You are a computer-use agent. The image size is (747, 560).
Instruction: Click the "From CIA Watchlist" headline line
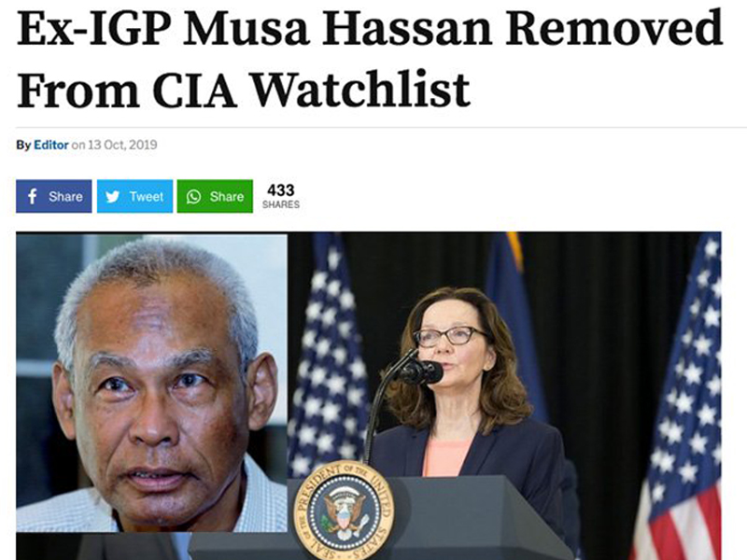244,89
